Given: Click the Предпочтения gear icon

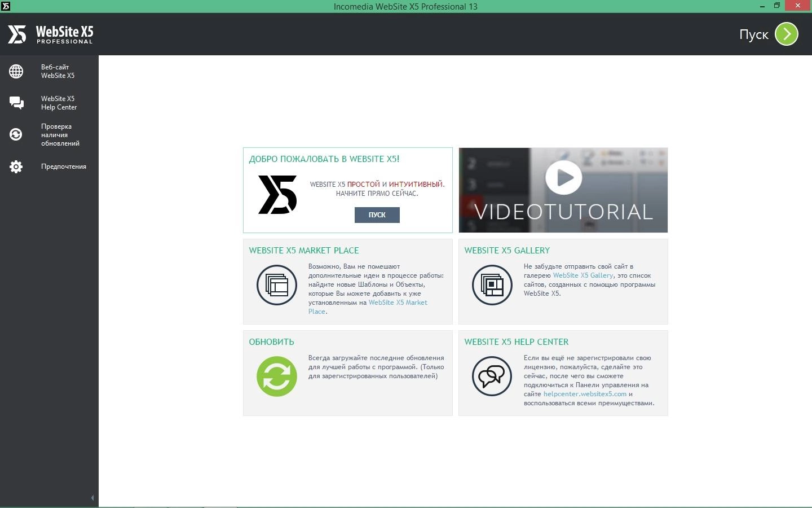Looking at the screenshot, I should point(16,167).
